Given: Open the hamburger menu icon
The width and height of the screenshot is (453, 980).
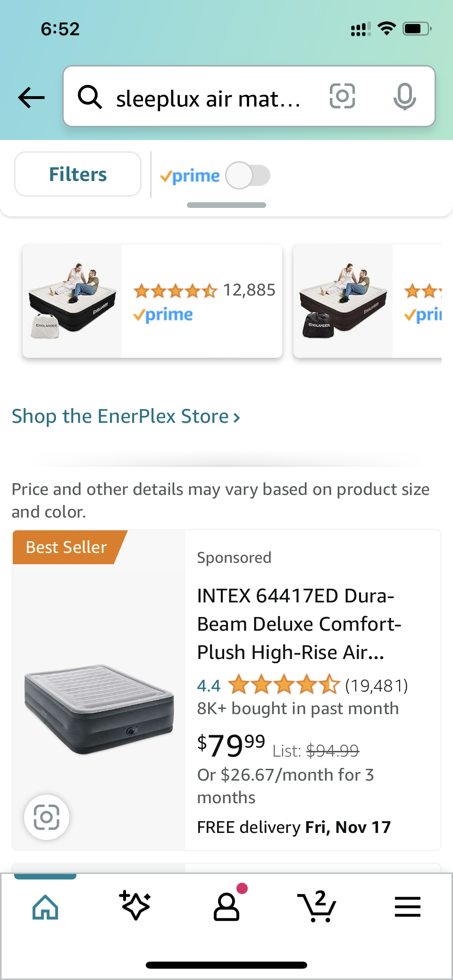Looking at the screenshot, I should pyautogui.click(x=407, y=906).
